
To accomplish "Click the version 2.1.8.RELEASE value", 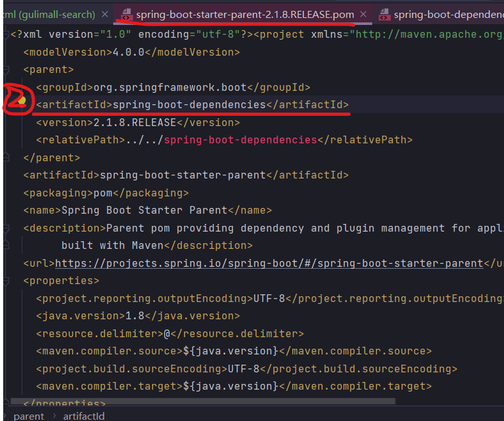I will (x=135, y=123).
